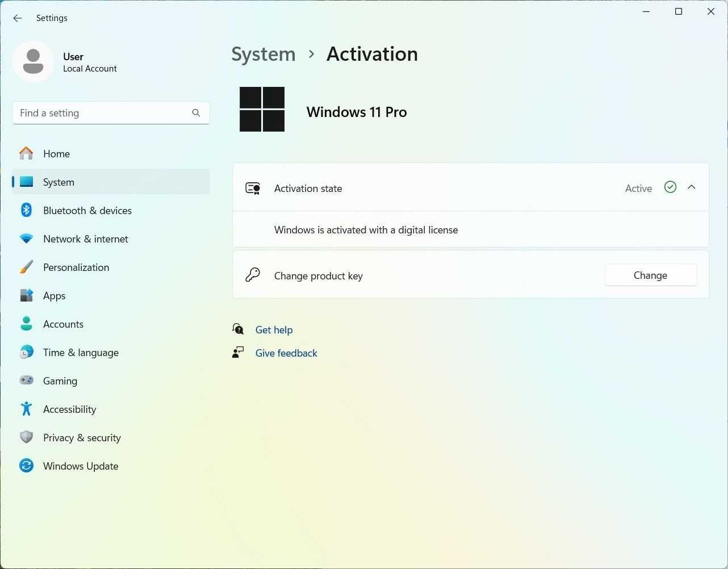Click "Windows is activated with a digital license"
The width and height of the screenshot is (728, 569).
(x=366, y=230)
